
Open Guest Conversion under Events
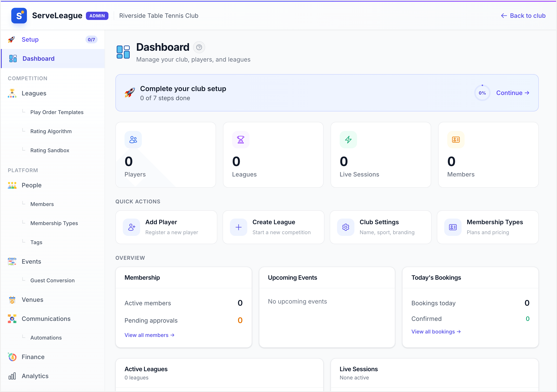(52, 280)
